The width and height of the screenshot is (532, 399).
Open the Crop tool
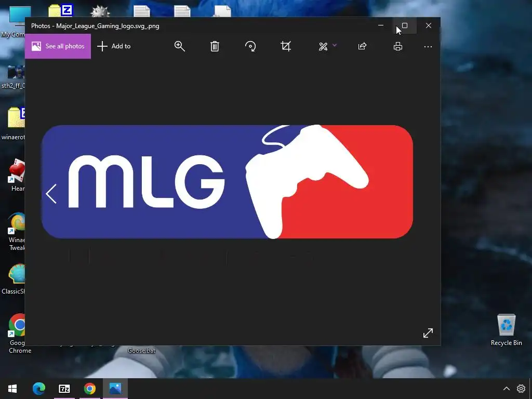286,46
